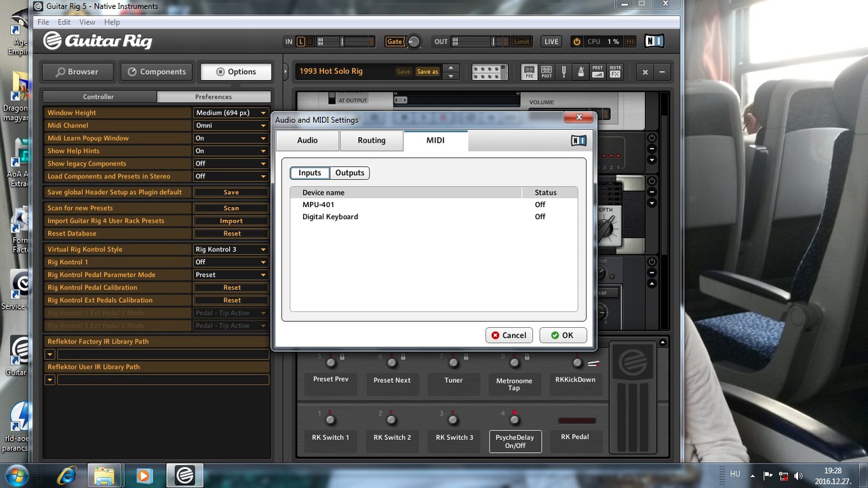Toggle the left input channel L

point(301,41)
